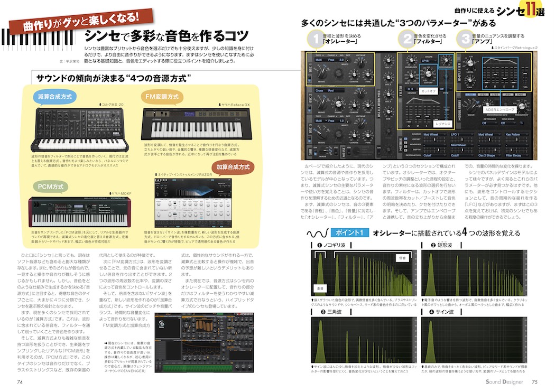Viewport: 555px width, 392px height.
Task: Select matrix row 1 button
Action: (405, 139)
